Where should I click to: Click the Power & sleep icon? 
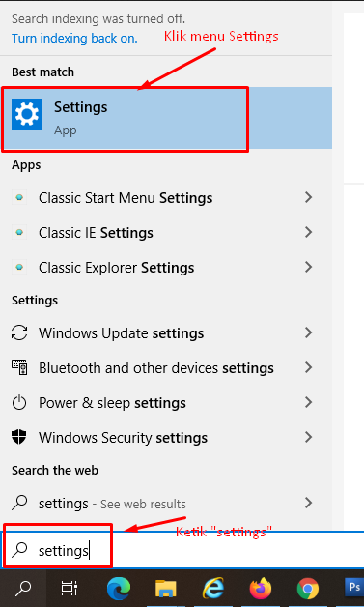[x=19, y=403]
